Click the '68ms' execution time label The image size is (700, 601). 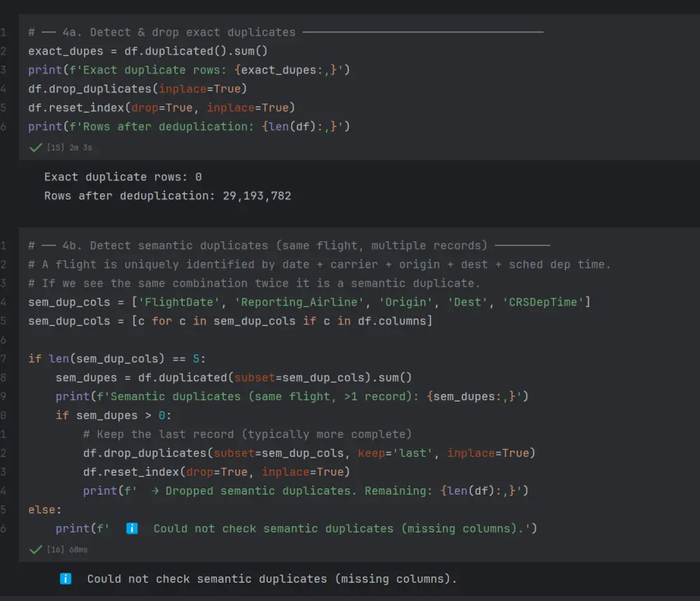[78, 550]
